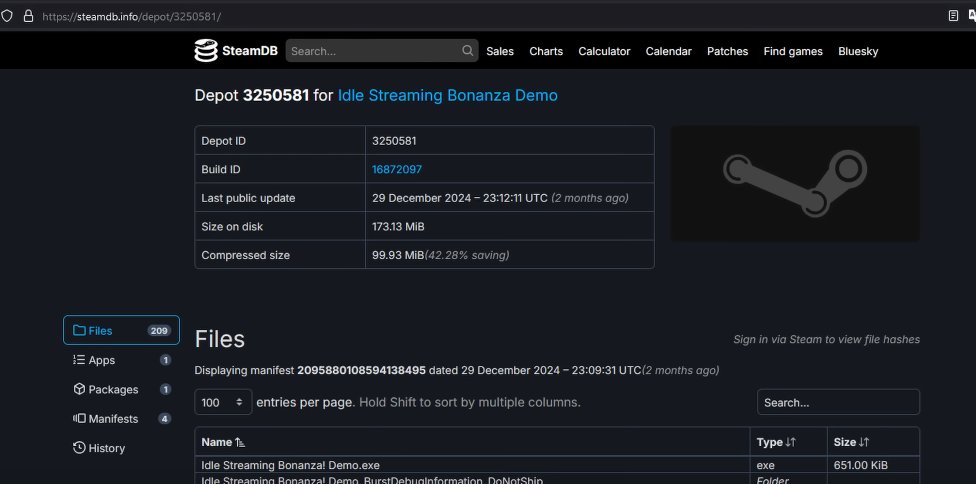Open the Calendar page
Screen dimensions: 976x484
(x=669, y=52)
